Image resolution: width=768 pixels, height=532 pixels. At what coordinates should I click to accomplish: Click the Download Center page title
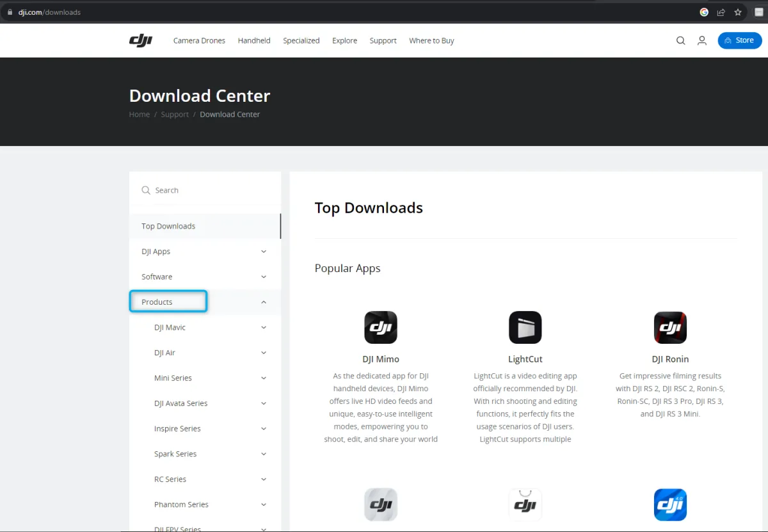point(200,96)
